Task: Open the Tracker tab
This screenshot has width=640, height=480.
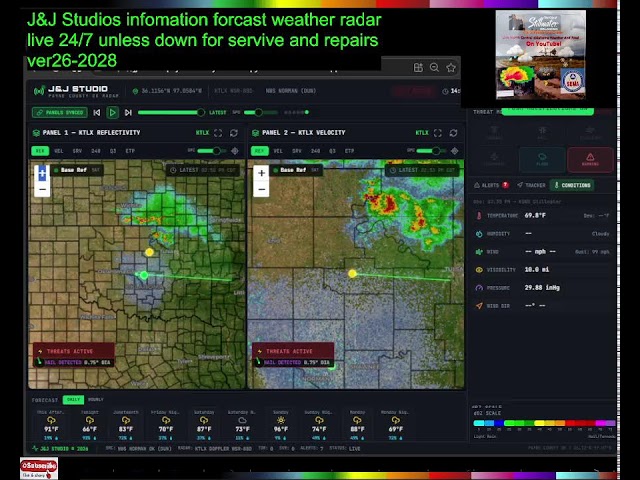Action: click(531, 185)
